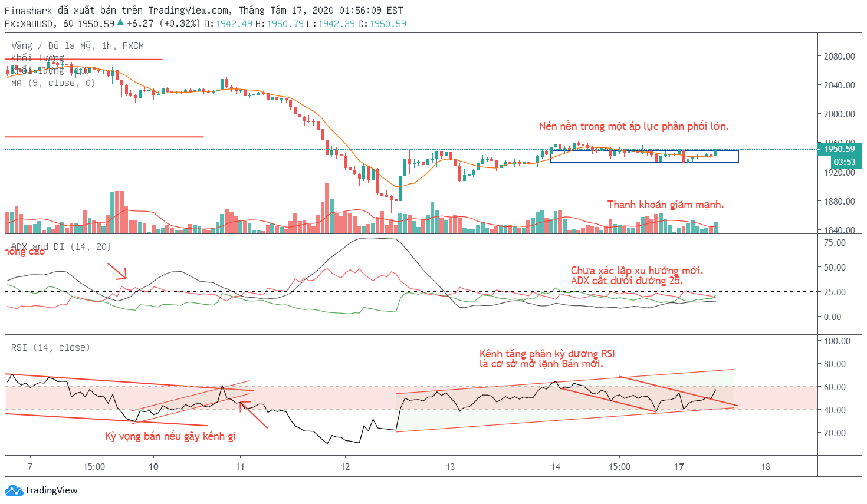Click date 13 on the time axis

[x=450, y=466]
